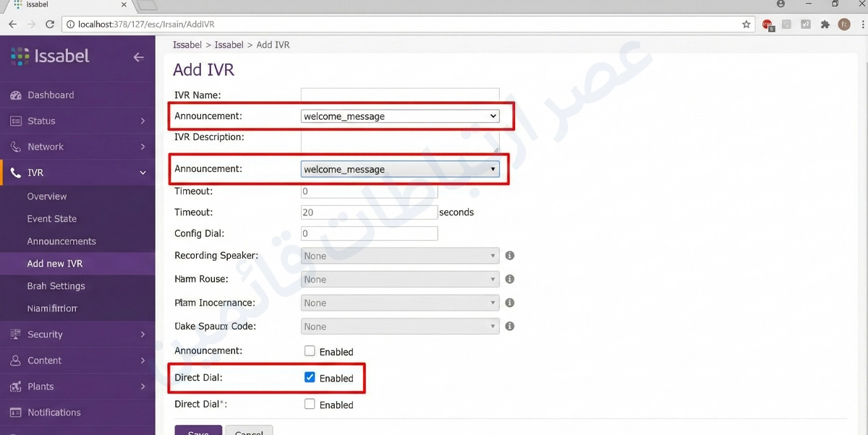Click the Notifications sidebar icon
This screenshot has width=868, height=435.
[15, 413]
